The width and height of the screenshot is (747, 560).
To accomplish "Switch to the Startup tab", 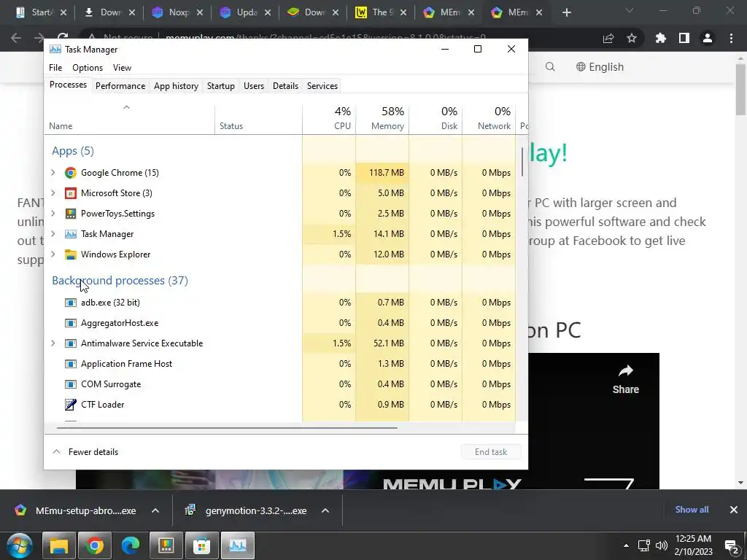I will click(220, 86).
